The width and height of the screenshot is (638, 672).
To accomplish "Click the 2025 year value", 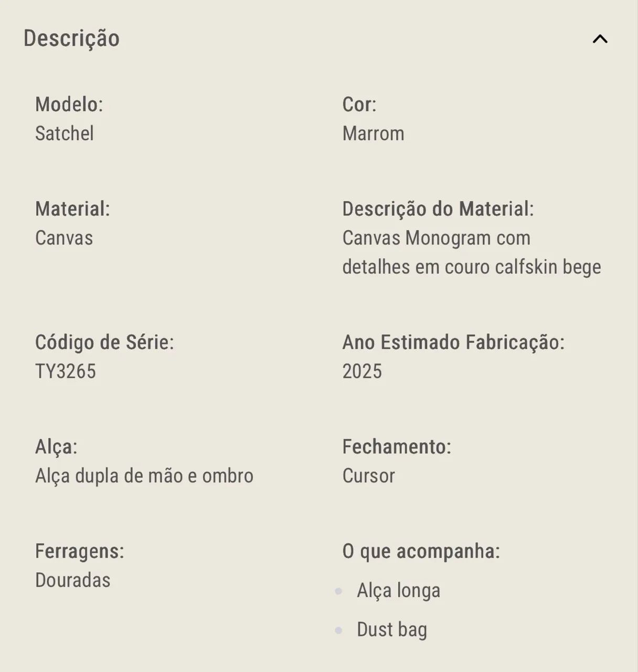I will [362, 371].
